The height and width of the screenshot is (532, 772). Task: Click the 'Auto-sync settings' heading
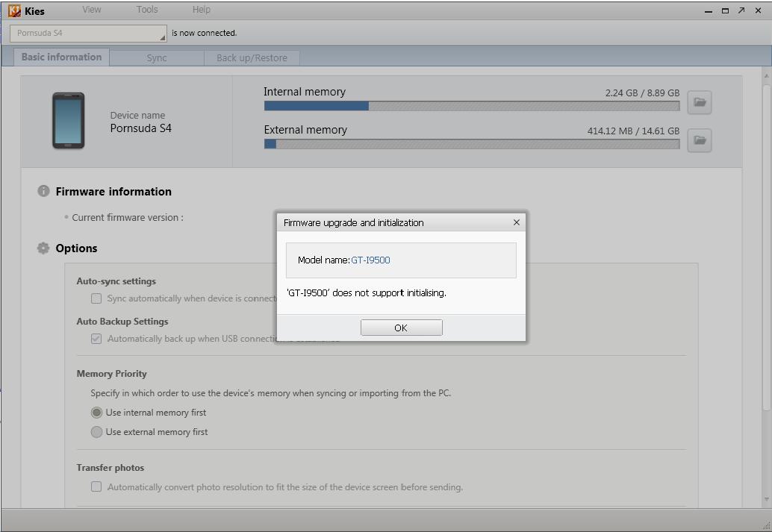[x=116, y=281]
